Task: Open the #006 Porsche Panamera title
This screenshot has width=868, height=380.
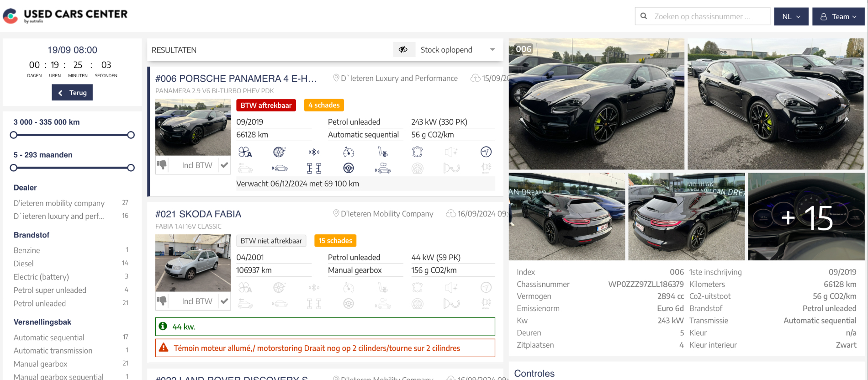Action: click(236, 79)
